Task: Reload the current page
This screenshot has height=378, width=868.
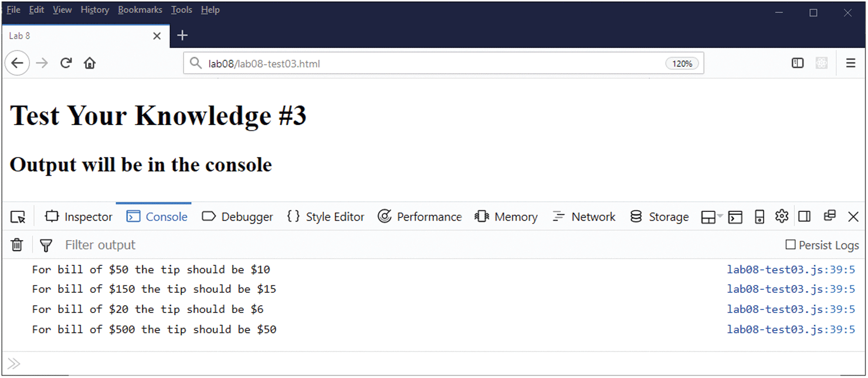Action: click(x=66, y=63)
